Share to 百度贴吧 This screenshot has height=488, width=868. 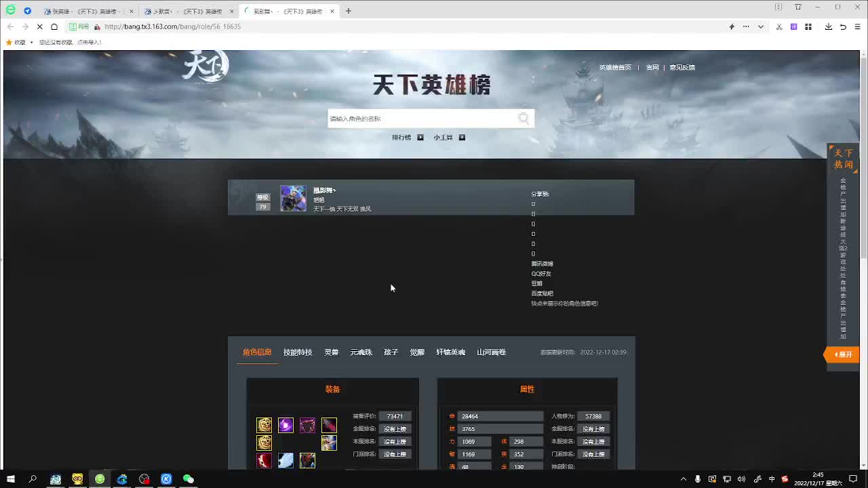pyautogui.click(x=542, y=293)
